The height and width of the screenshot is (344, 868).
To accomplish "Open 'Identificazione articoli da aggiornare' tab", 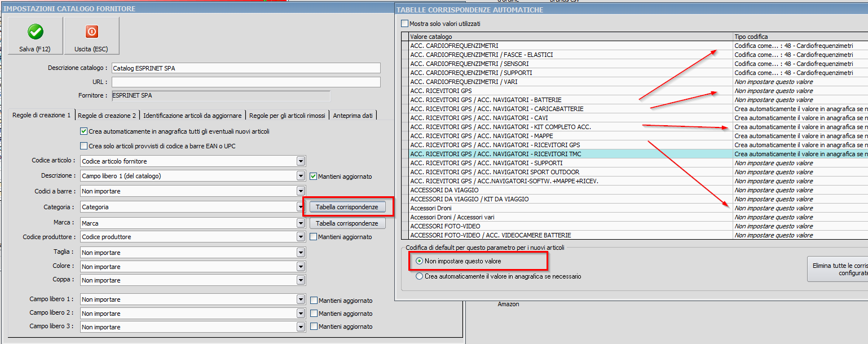I will pos(192,115).
